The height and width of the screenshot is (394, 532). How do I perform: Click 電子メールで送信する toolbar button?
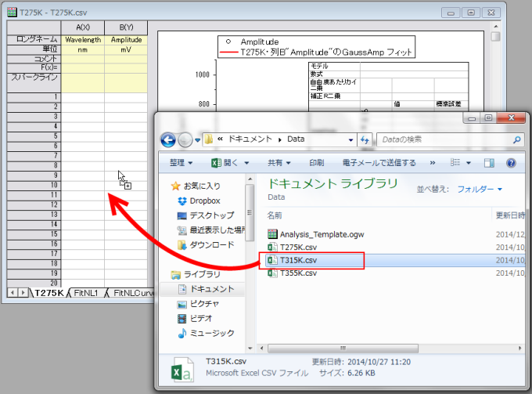coord(379,163)
